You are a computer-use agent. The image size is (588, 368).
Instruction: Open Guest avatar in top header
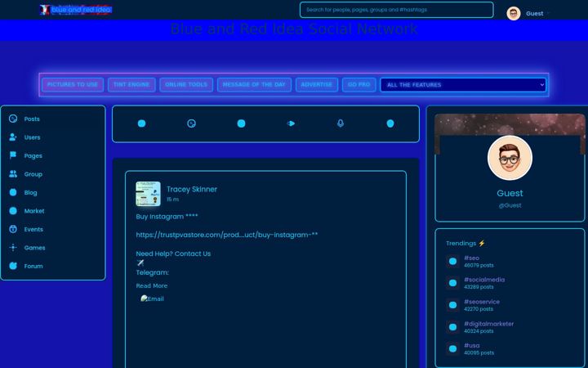point(514,14)
